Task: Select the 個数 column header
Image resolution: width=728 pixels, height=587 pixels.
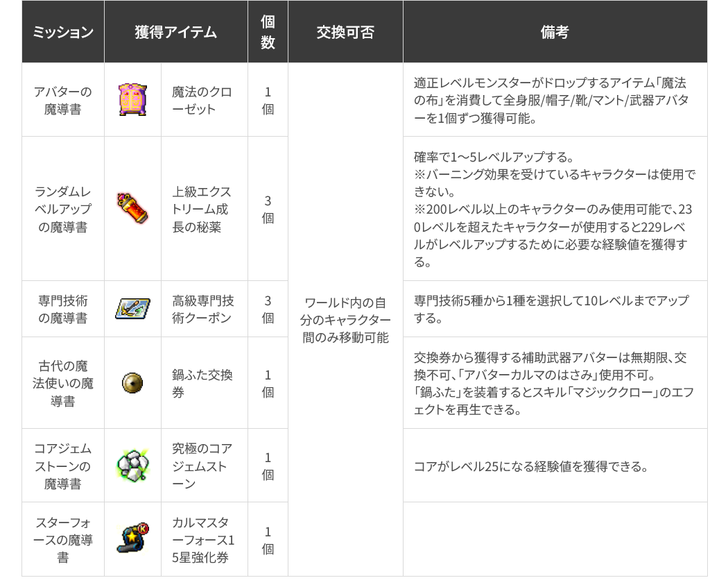Action: [x=268, y=32]
